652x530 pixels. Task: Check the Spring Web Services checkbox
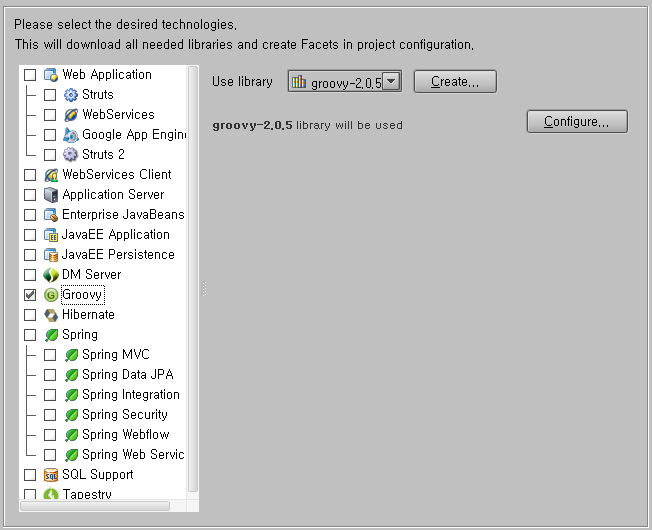coord(50,455)
